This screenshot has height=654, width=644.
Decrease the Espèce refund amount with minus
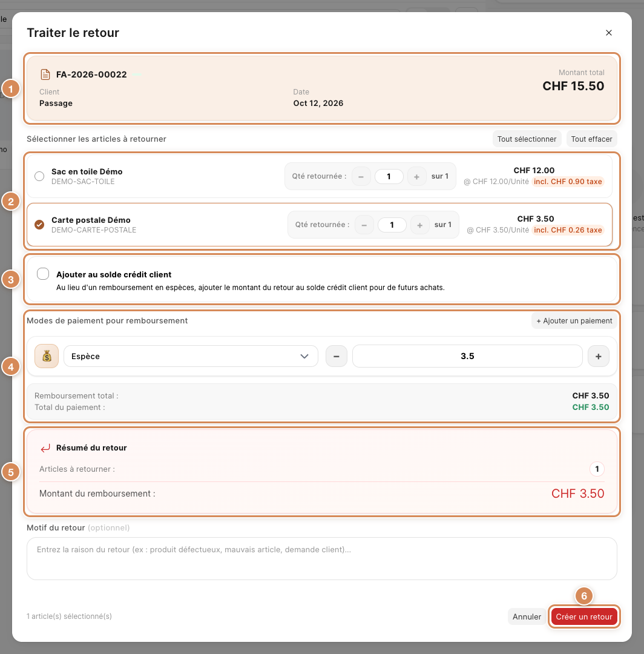[337, 356]
